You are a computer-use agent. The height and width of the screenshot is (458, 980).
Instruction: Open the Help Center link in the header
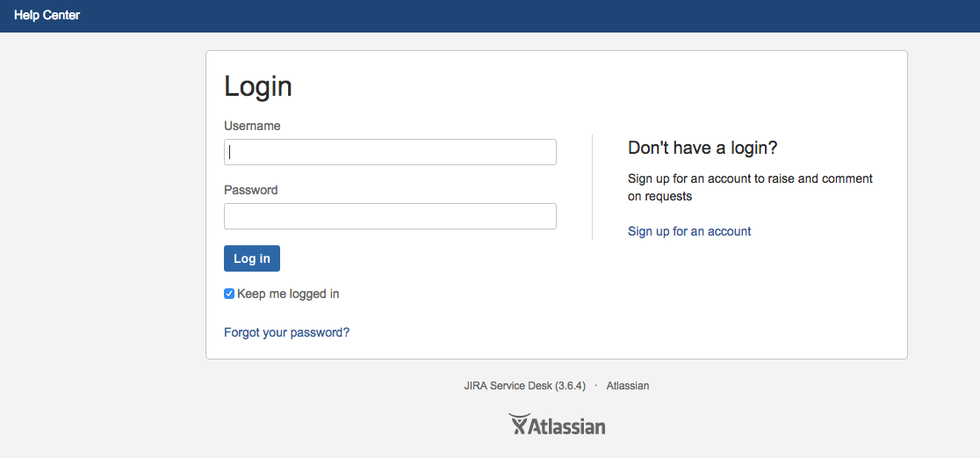(47, 15)
